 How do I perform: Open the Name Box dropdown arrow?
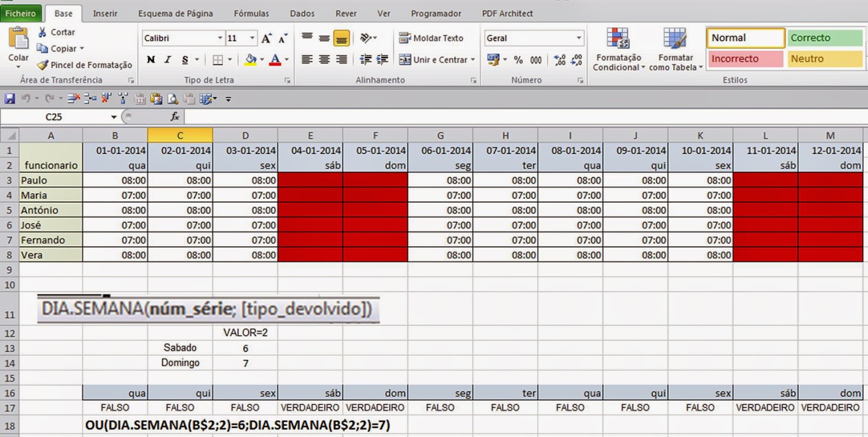(114, 117)
